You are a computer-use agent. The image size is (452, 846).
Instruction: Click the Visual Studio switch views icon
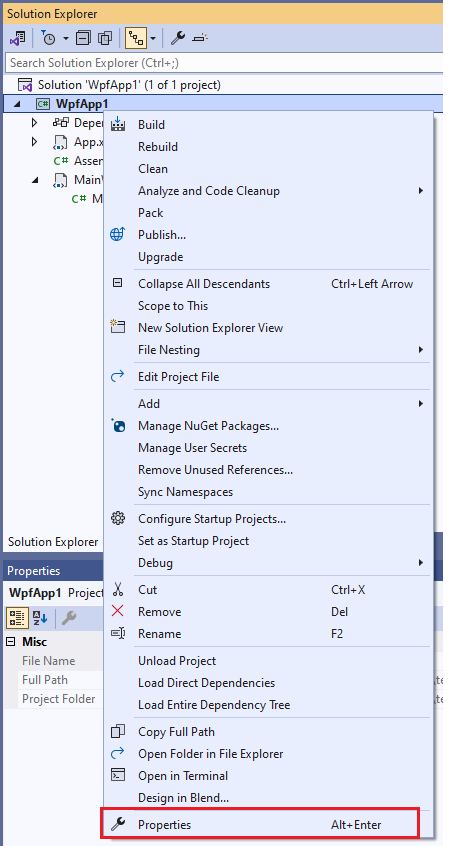point(18,39)
